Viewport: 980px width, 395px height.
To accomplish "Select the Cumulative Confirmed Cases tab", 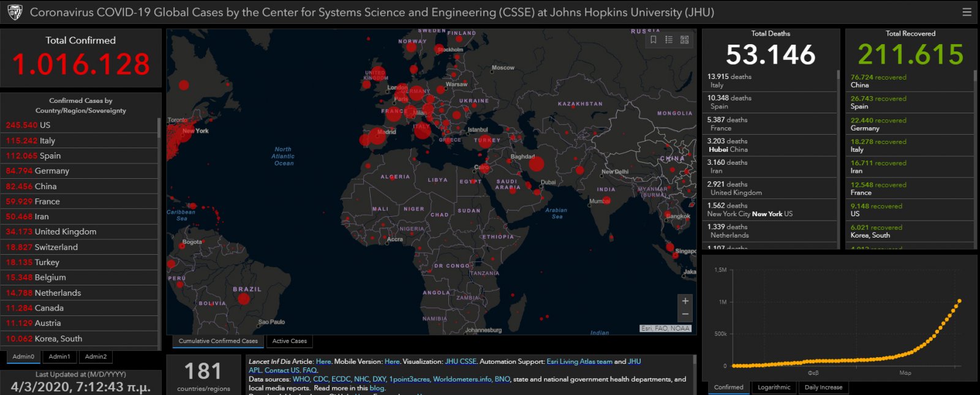I will [218, 341].
